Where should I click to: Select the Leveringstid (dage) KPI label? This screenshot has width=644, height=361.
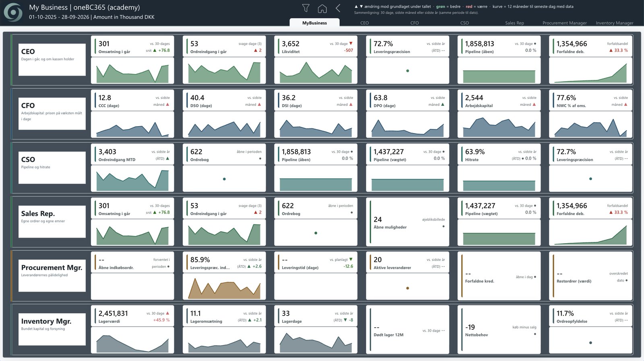click(x=300, y=268)
